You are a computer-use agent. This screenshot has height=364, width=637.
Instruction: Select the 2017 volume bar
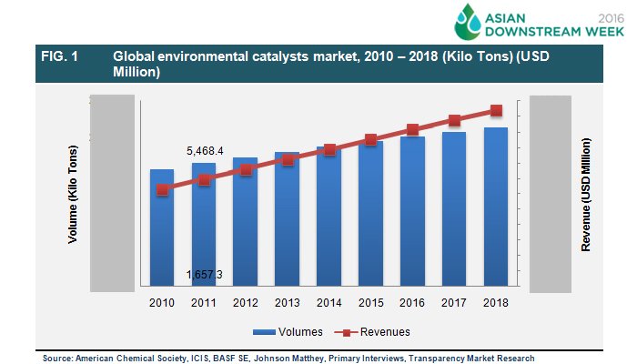tap(454, 208)
